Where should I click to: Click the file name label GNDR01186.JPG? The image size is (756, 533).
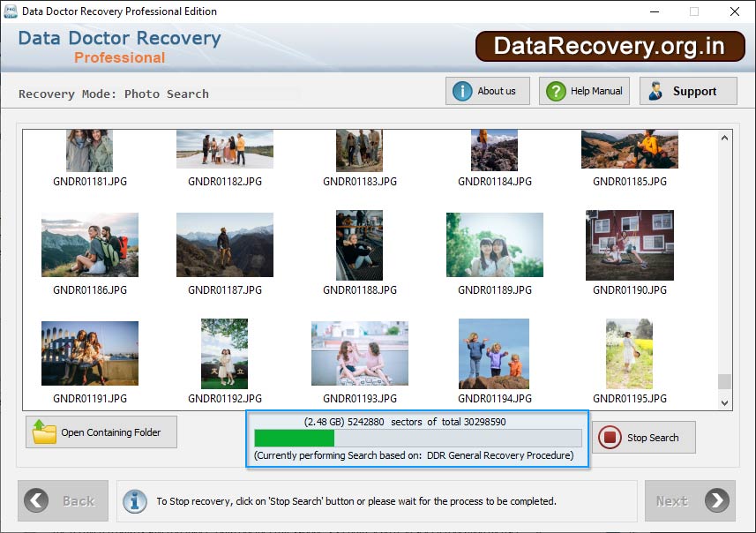point(90,290)
